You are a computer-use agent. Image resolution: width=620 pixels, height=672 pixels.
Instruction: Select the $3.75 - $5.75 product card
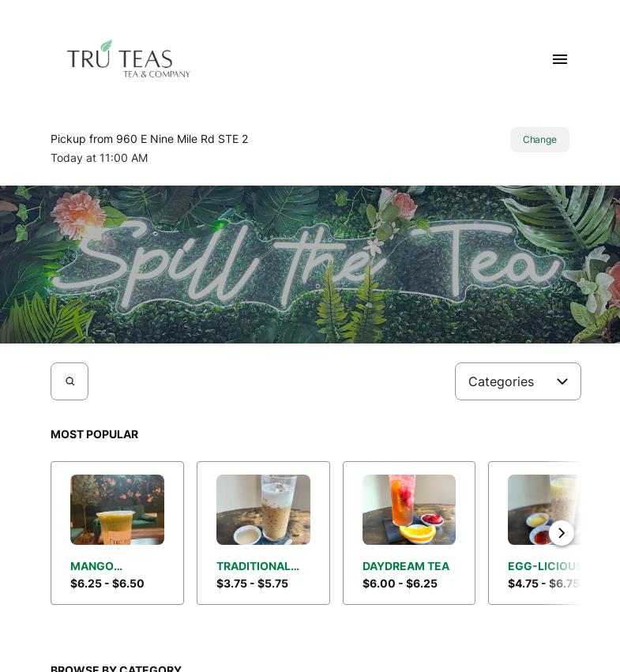[x=263, y=533]
